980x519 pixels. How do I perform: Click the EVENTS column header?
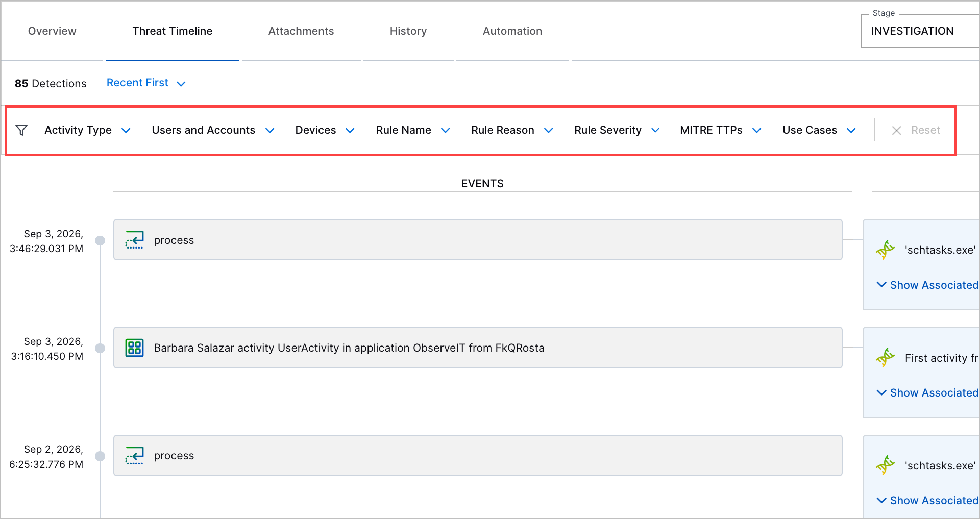(482, 184)
